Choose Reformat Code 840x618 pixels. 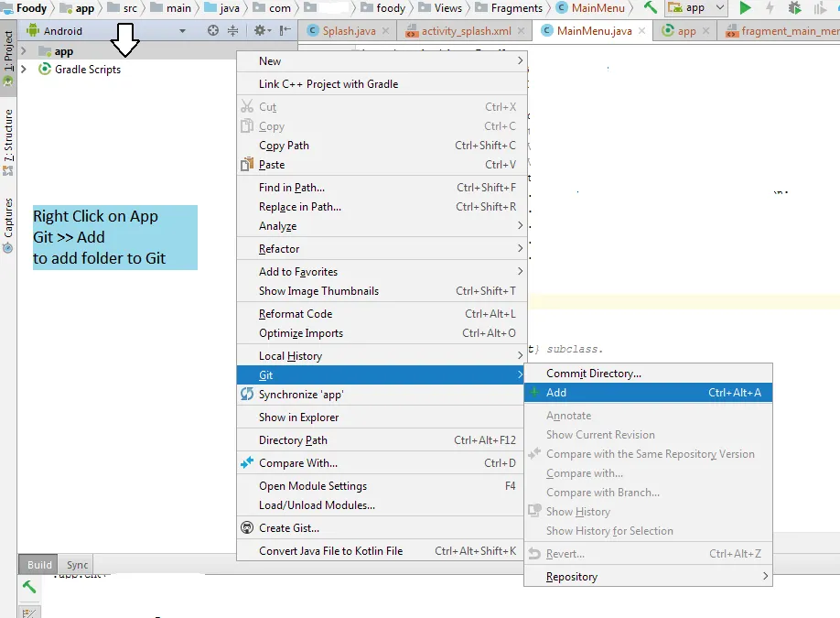[382, 314]
